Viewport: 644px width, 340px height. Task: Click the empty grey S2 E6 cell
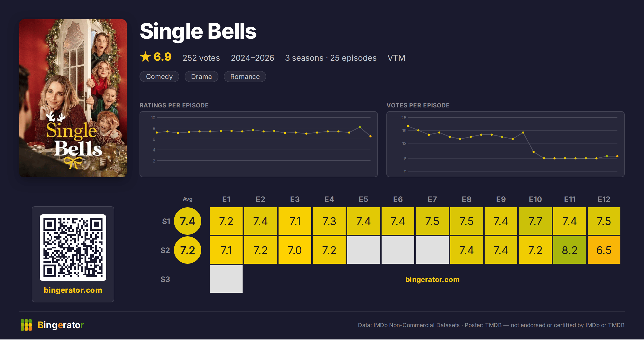[398, 250]
